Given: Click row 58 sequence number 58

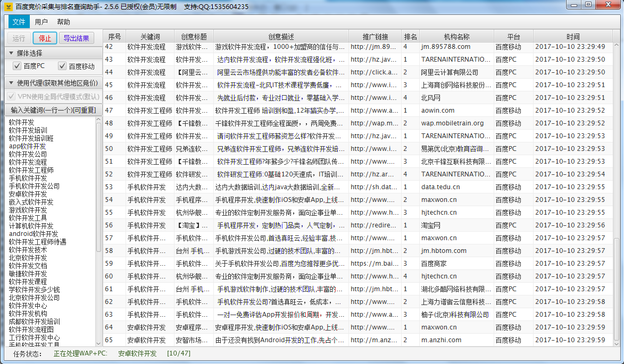Looking at the screenshot, I should click(109, 251).
